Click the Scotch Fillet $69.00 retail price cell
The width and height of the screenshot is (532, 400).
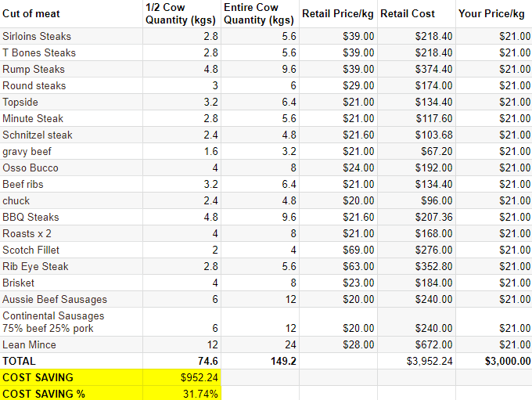tap(338, 250)
